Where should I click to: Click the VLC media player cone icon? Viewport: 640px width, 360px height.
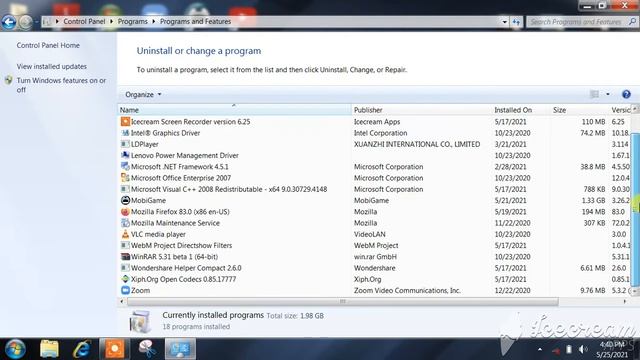pos(125,234)
